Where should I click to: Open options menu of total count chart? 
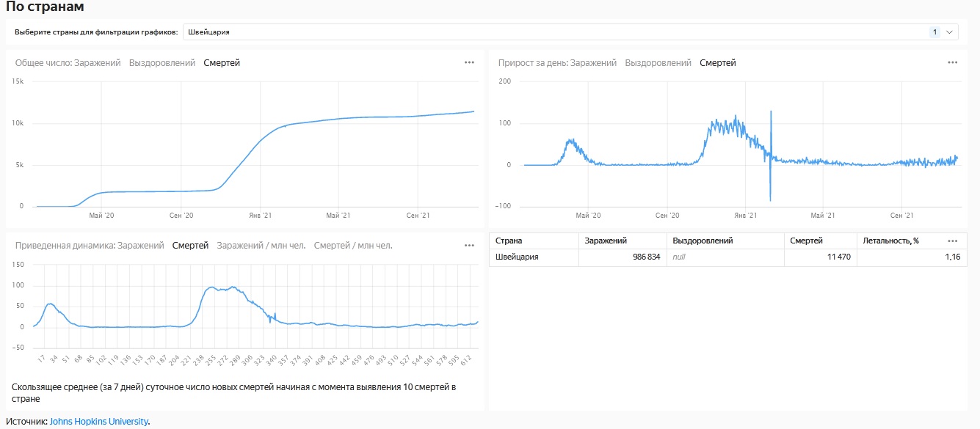point(470,62)
